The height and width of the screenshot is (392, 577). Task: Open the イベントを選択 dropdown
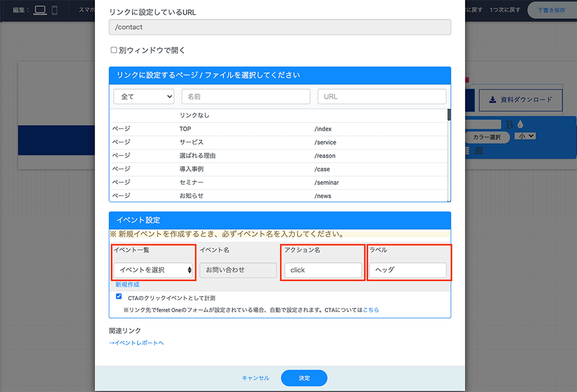click(x=153, y=270)
